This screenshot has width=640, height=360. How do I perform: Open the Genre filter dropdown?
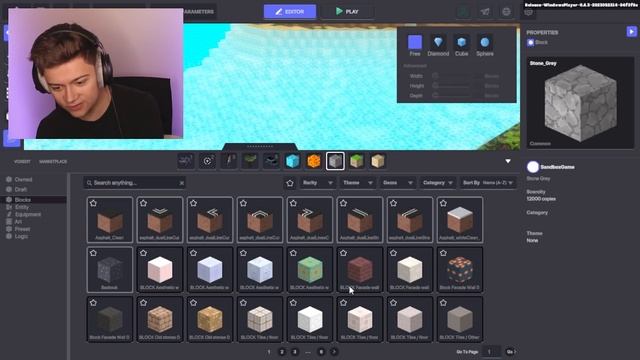[x=398, y=183]
